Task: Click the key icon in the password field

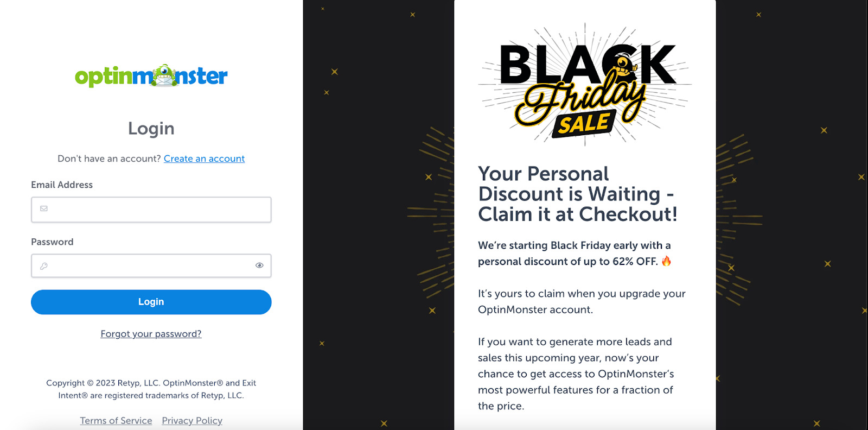Action: click(44, 266)
